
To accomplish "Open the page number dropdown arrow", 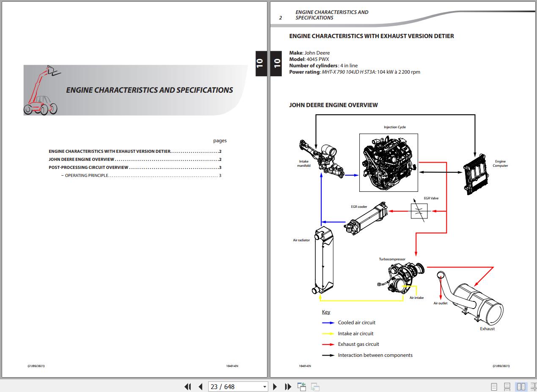I will [x=265, y=386].
